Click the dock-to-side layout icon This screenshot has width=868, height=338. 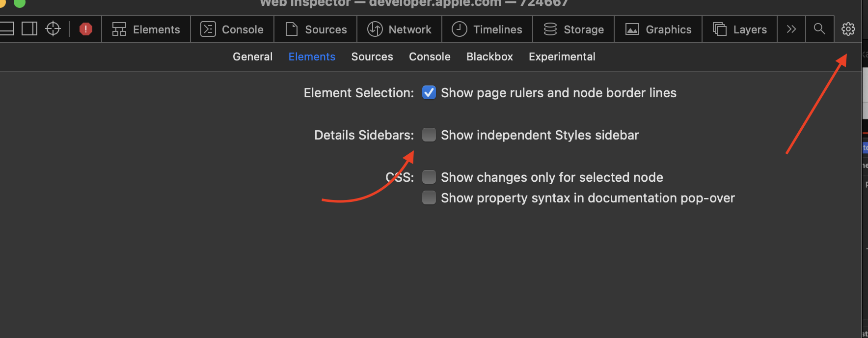click(x=29, y=29)
